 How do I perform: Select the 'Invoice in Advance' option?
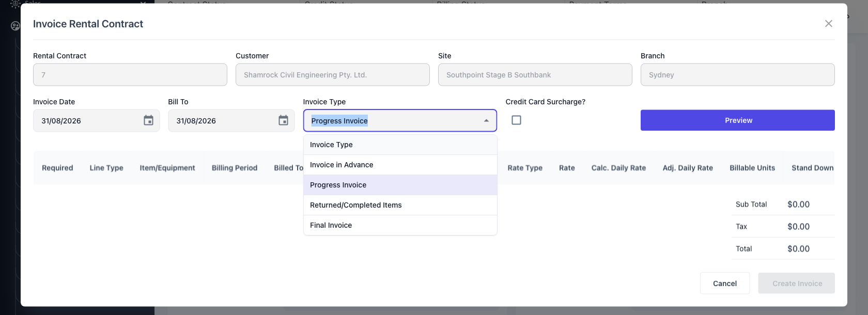tap(400, 165)
